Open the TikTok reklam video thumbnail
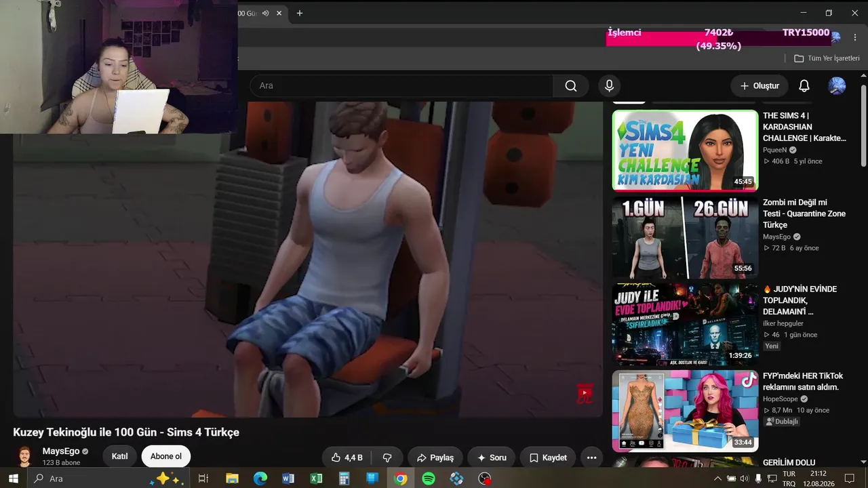 click(x=685, y=411)
